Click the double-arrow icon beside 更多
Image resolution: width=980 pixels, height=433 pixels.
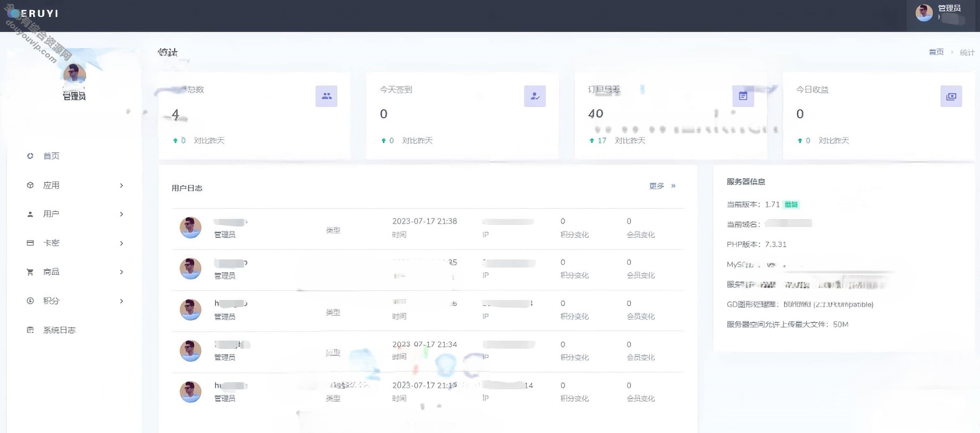673,186
